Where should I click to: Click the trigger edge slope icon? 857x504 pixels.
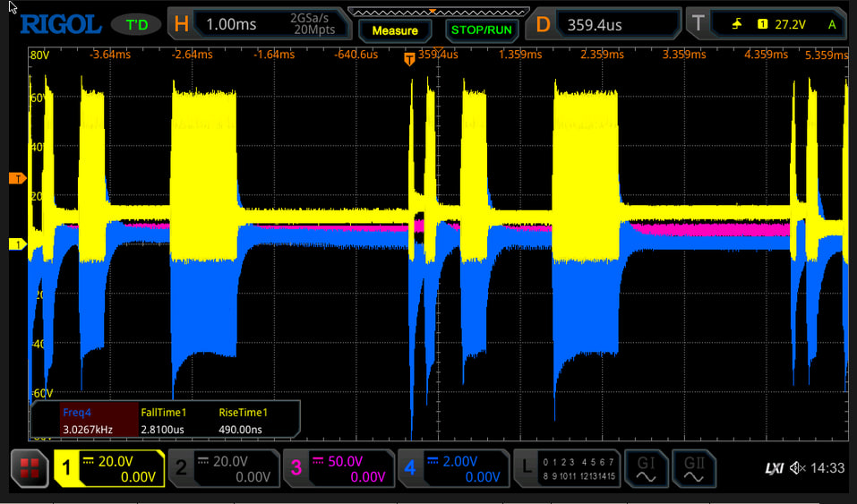[x=737, y=24]
